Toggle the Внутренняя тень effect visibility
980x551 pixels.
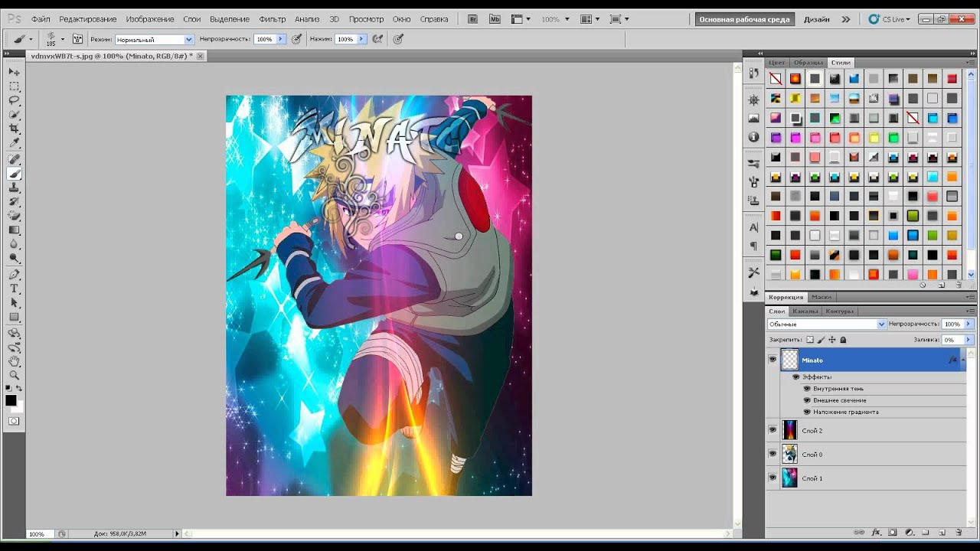click(807, 389)
